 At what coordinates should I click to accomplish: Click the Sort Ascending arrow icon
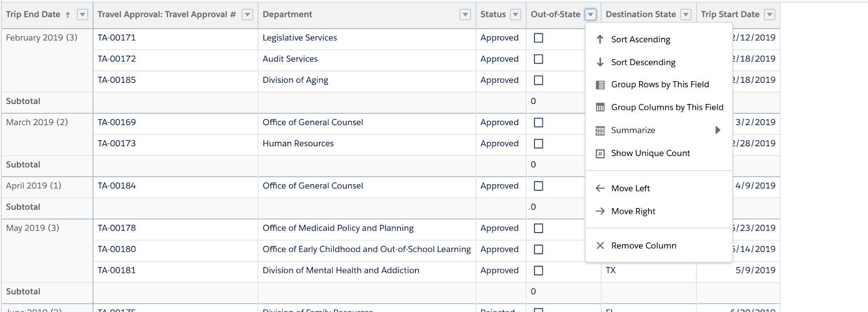(600, 39)
